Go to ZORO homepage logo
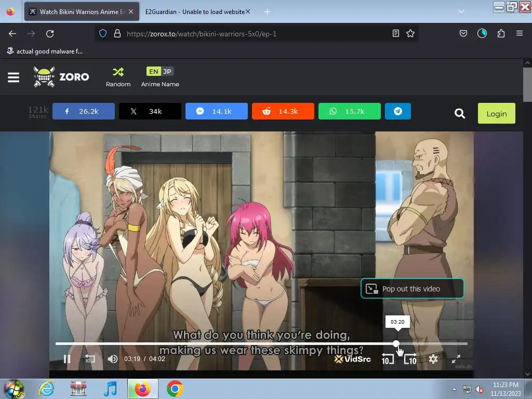This screenshot has height=399, width=532. pos(61,77)
